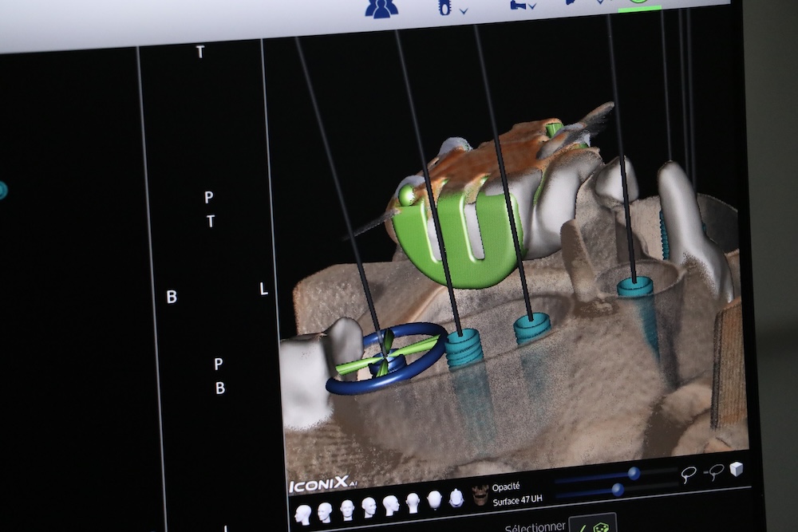
Task: Expand the implant tool dropdown arrow
Action: 464,10
